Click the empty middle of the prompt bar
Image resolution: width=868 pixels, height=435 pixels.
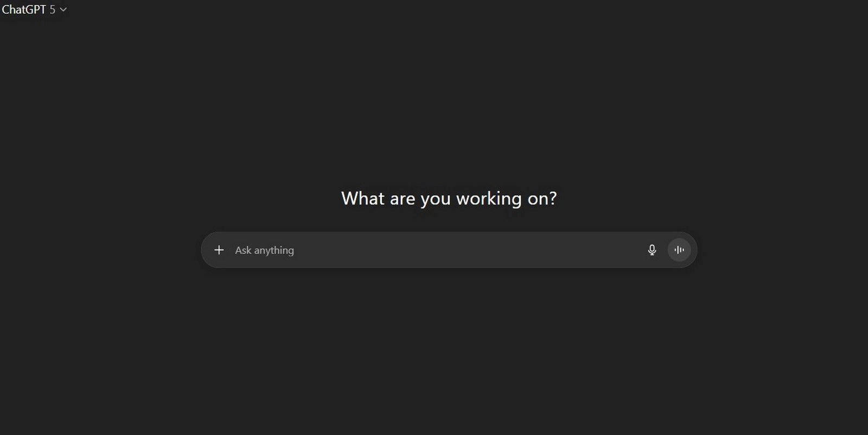tap(467, 250)
